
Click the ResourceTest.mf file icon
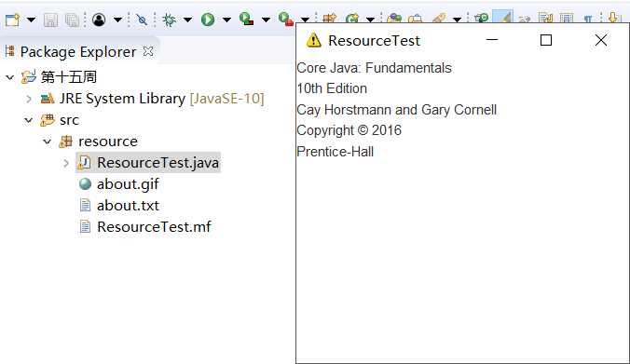[85, 226]
